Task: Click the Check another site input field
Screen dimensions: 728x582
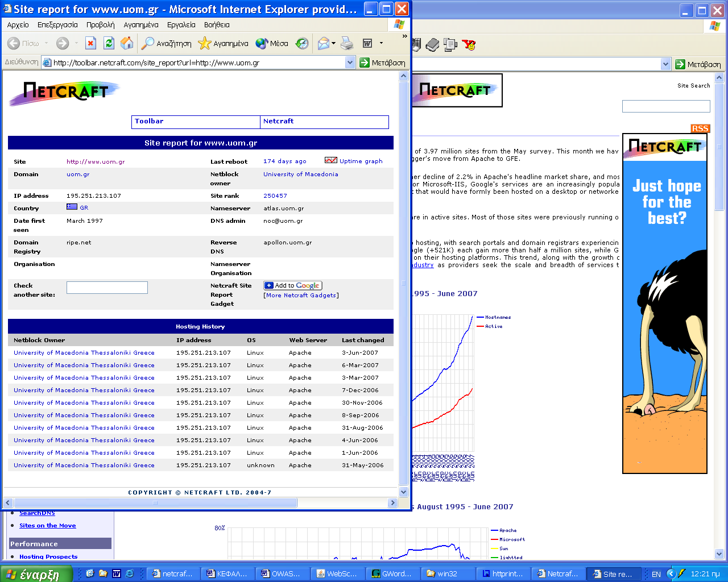Action: point(107,288)
